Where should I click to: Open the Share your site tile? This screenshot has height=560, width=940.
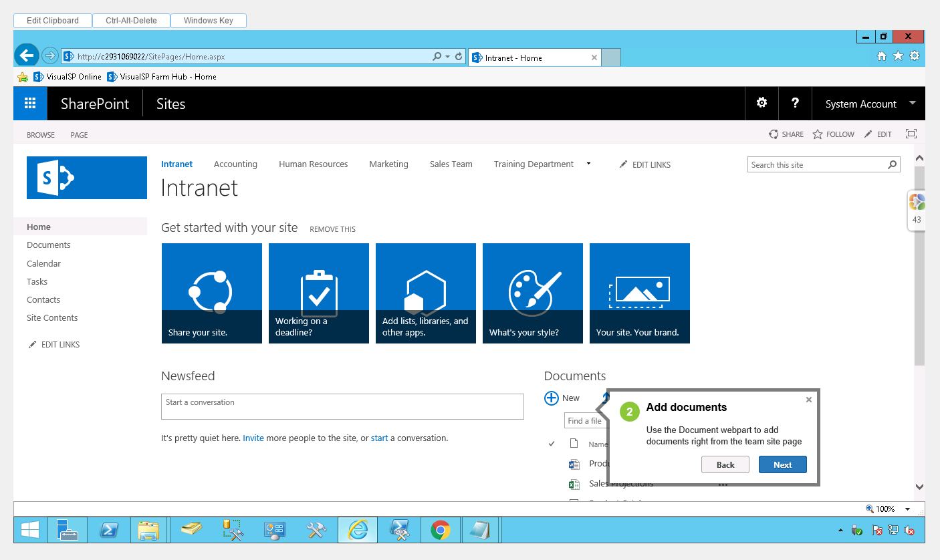coord(212,293)
